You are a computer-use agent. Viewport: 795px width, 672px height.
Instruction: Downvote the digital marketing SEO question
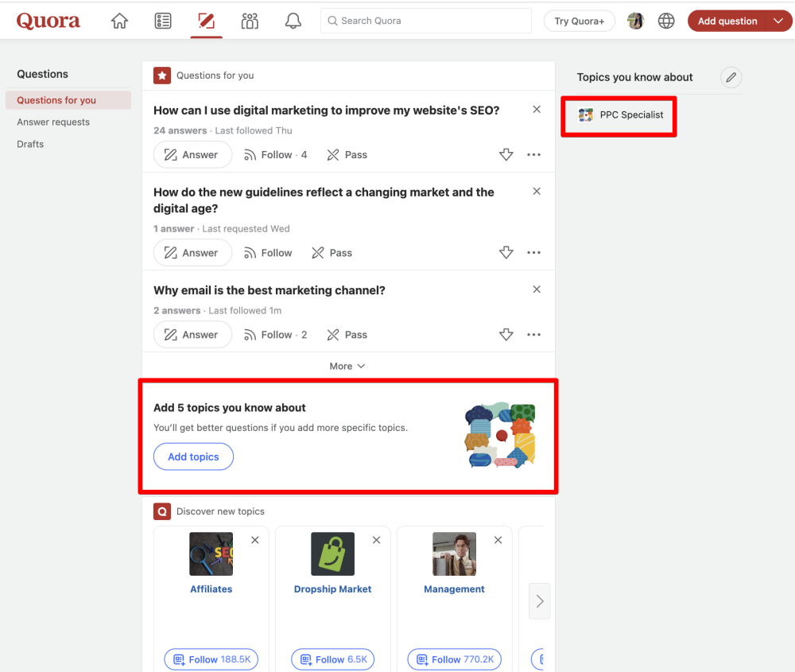coord(506,155)
